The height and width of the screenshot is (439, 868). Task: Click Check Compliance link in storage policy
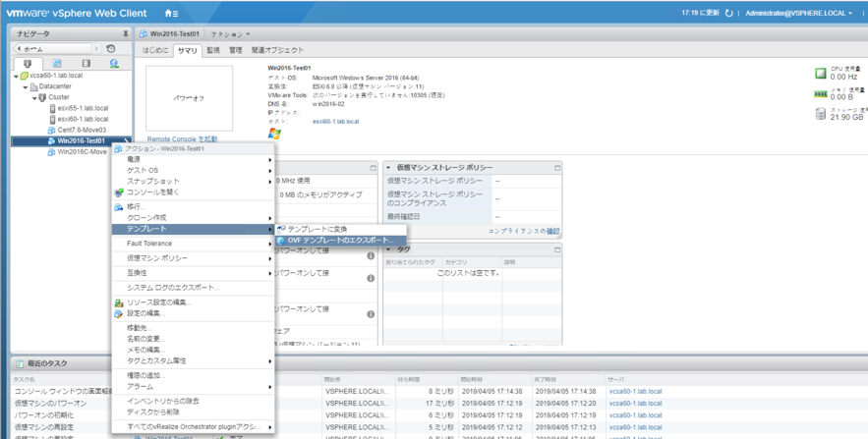click(x=524, y=231)
